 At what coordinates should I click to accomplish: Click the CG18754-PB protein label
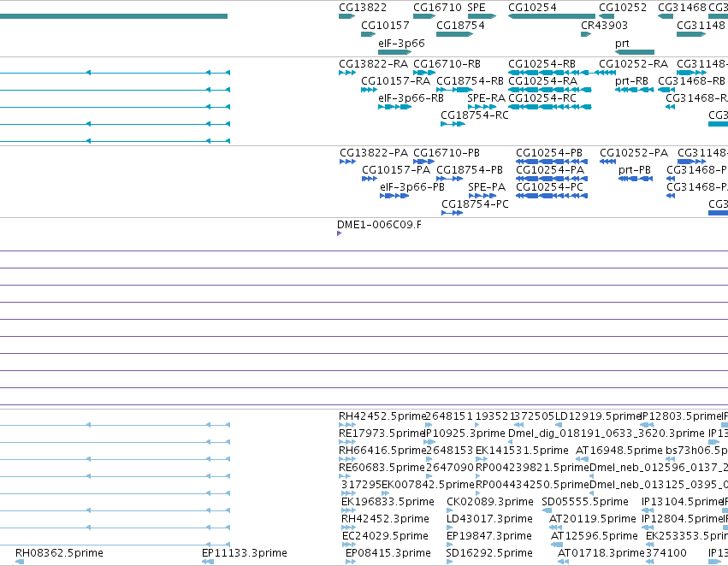[x=470, y=170]
